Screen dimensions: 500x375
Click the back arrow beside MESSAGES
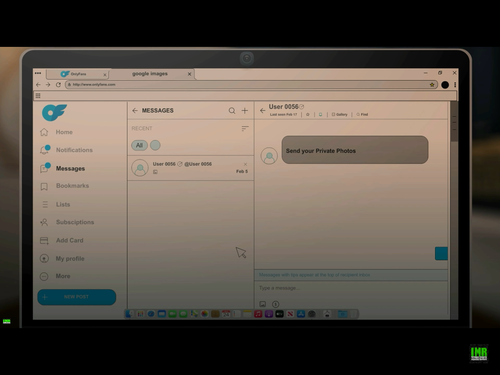point(135,110)
